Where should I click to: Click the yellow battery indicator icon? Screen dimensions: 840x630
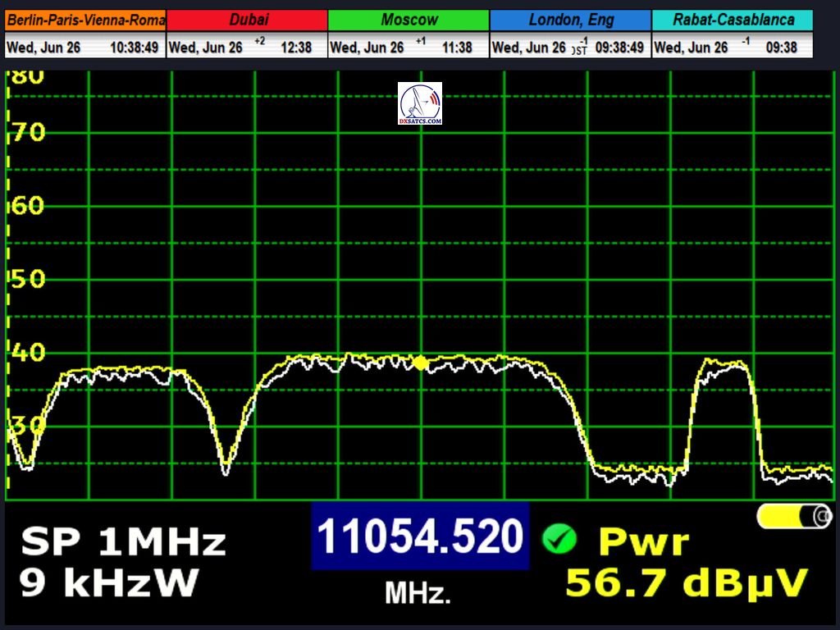click(x=794, y=516)
